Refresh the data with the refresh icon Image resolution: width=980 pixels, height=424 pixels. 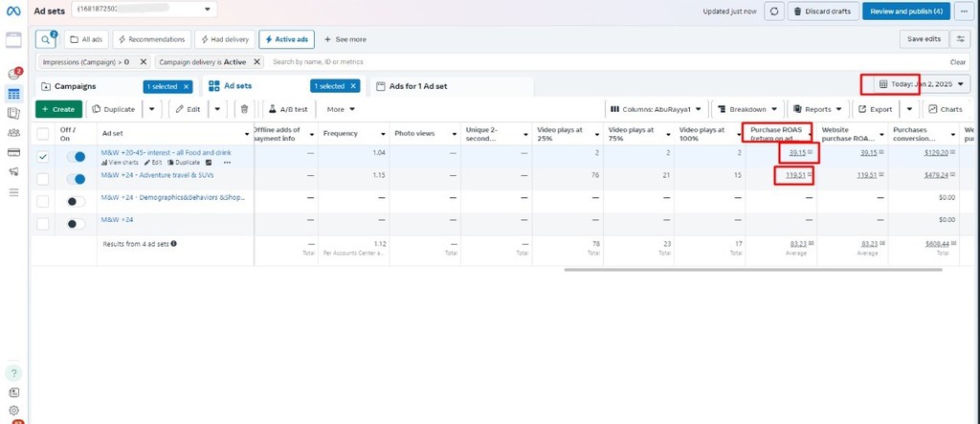(x=773, y=11)
